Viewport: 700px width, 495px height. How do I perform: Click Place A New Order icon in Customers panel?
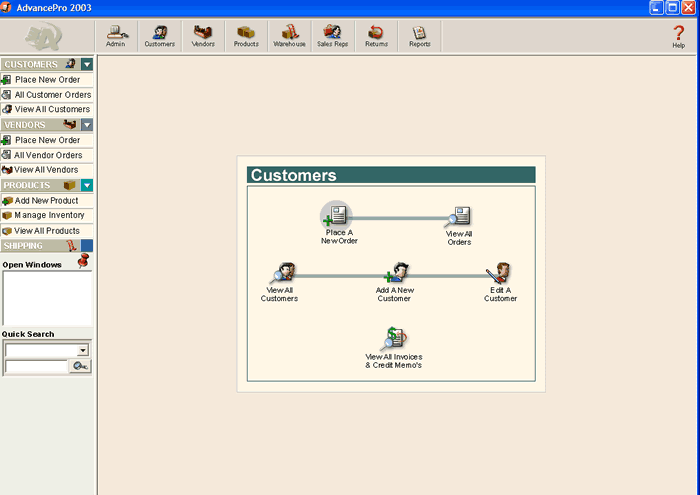(x=337, y=216)
